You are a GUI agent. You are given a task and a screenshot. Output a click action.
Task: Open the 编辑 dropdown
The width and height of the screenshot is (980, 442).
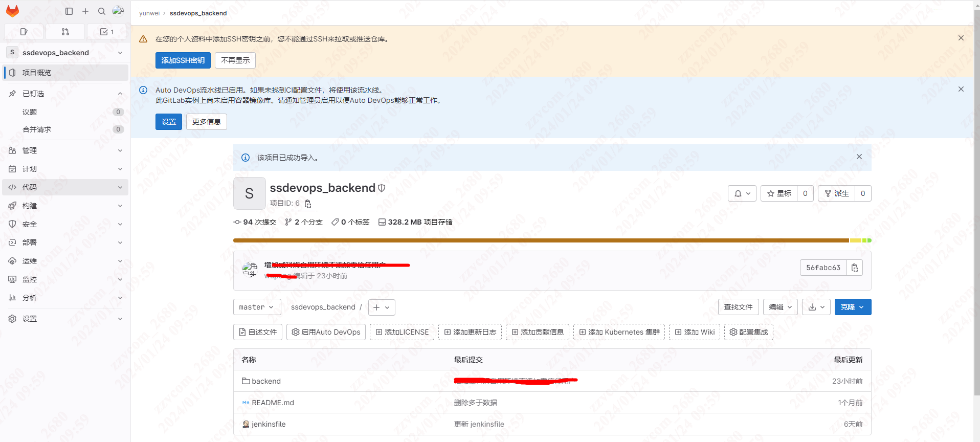781,307
